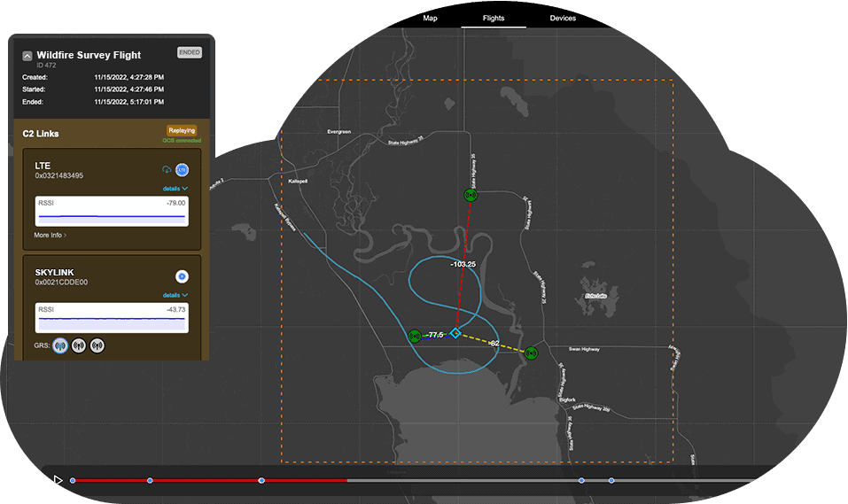
Task: Select the west ground station marker
Action: [x=415, y=337]
